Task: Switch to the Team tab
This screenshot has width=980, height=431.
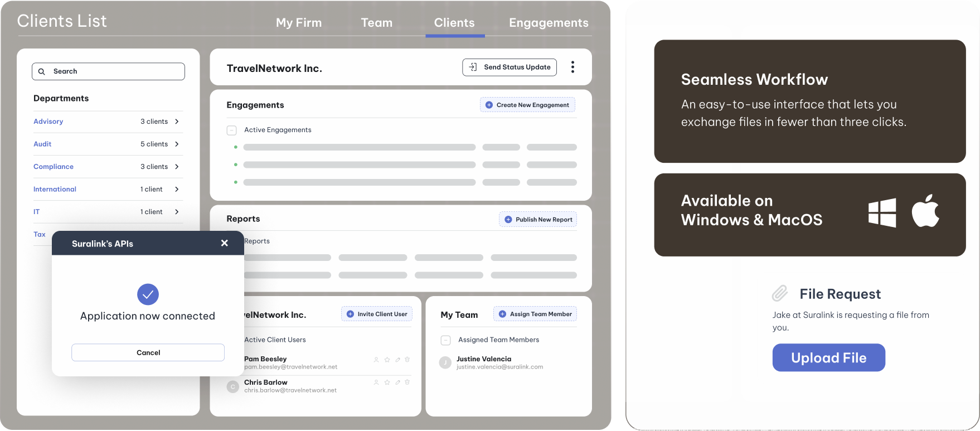Action: click(x=377, y=23)
